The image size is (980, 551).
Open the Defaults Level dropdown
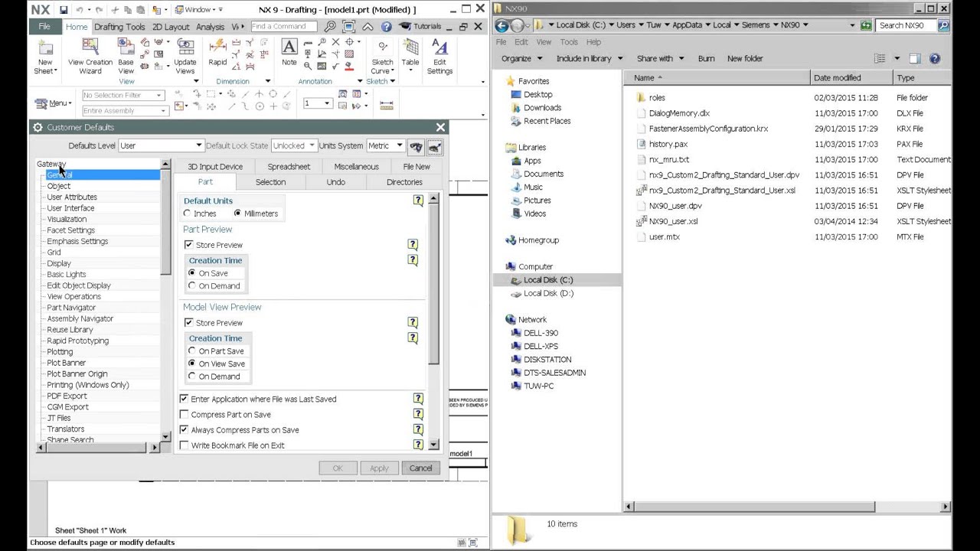click(161, 145)
